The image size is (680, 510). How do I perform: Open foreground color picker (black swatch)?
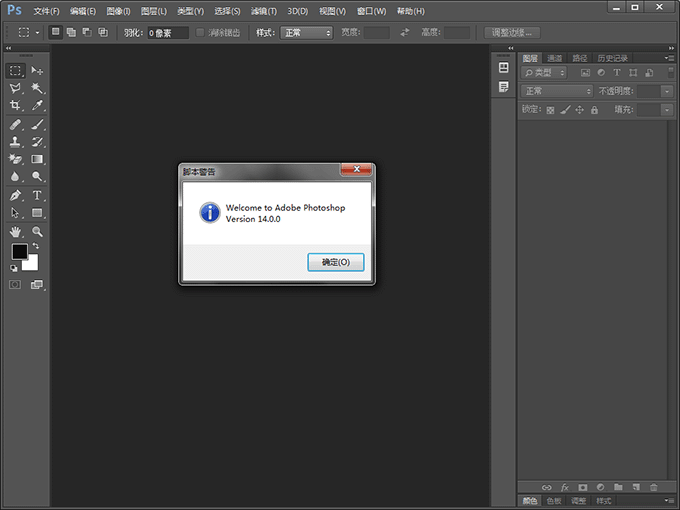pos(20,252)
